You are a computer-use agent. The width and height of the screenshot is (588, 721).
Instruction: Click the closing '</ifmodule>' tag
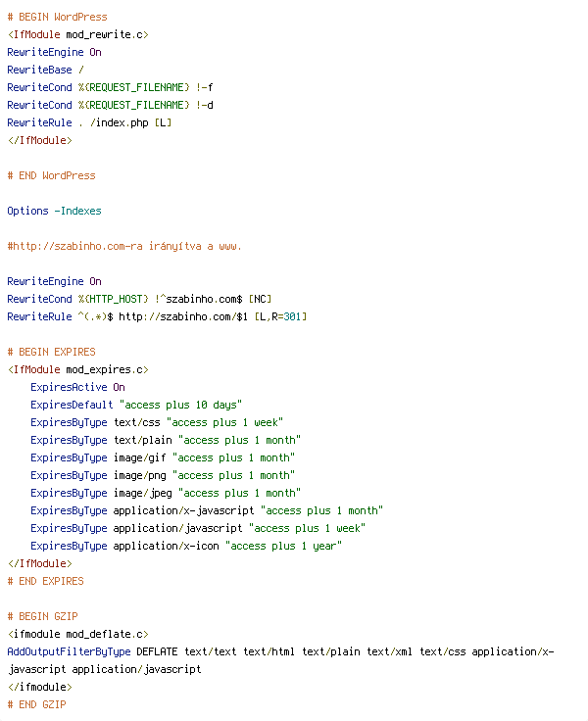tap(40, 687)
